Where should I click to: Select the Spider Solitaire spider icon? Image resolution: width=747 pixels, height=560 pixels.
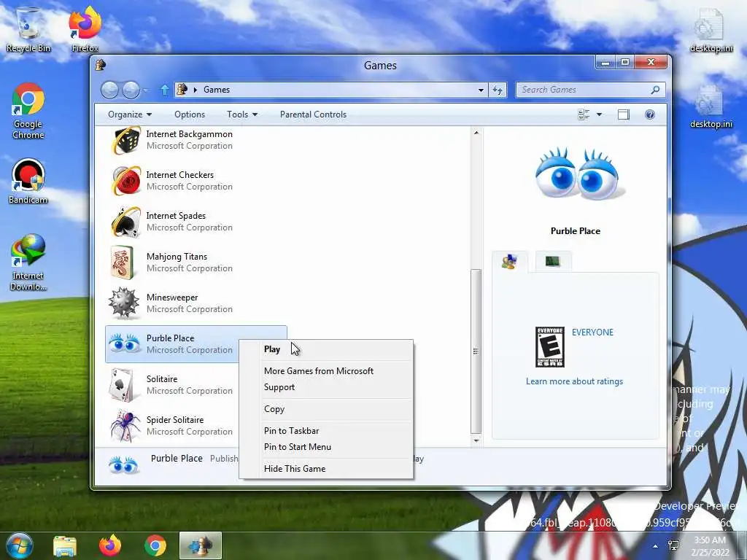(x=125, y=426)
